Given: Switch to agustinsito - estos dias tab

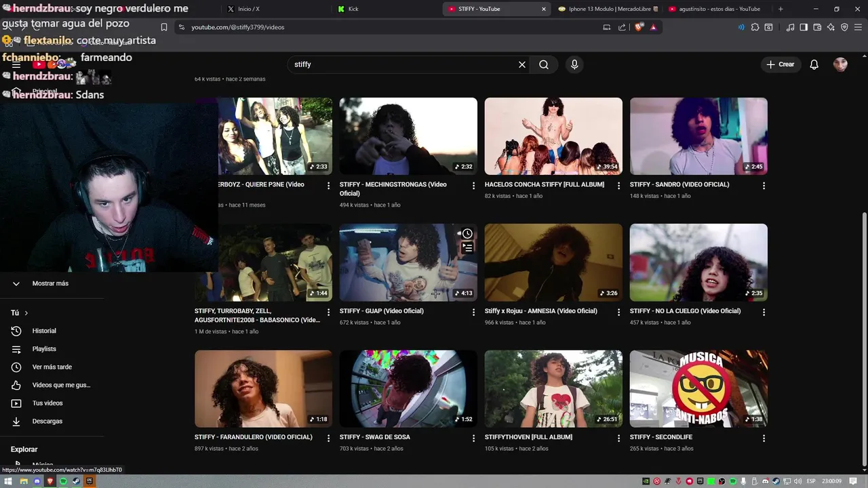Looking at the screenshot, I should [x=717, y=9].
